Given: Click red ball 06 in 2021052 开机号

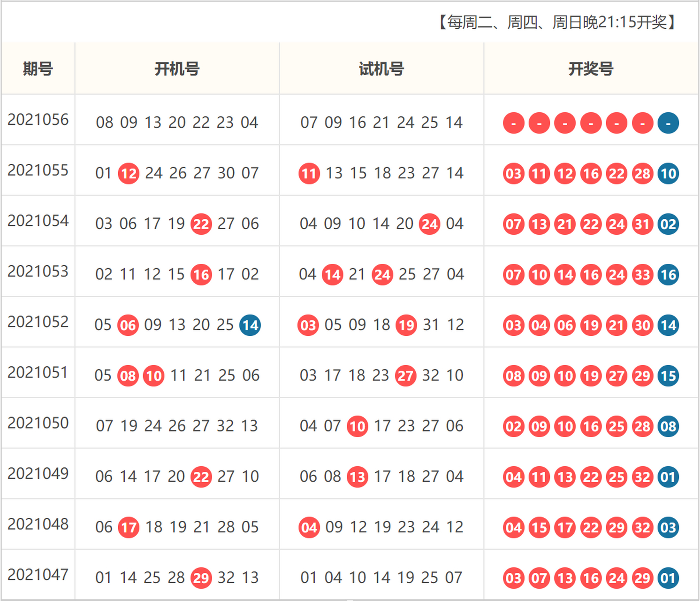Looking at the screenshot, I should (128, 325).
